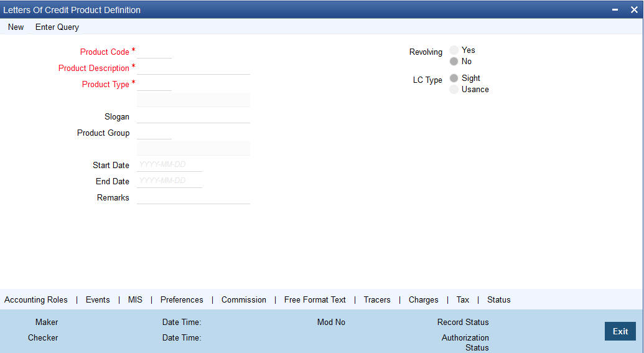Click the Slogan text field

point(194,116)
